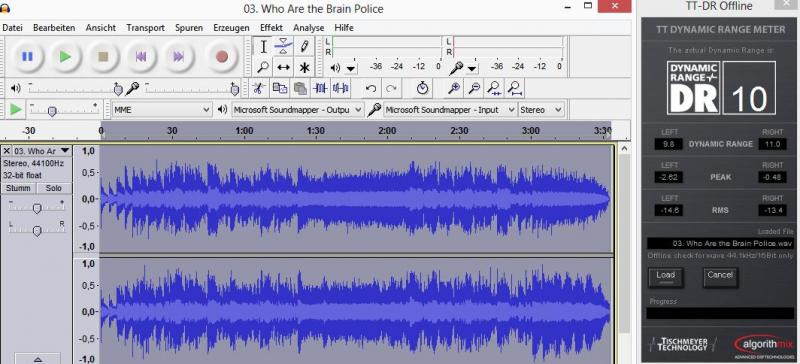Open the Spuren menu
Image resolution: width=800 pixels, height=364 pixels.
click(189, 28)
